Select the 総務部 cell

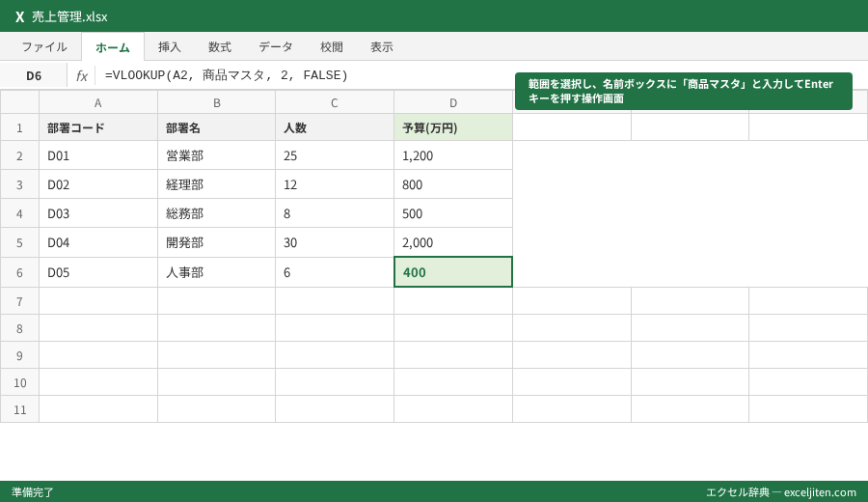(x=216, y=212)
